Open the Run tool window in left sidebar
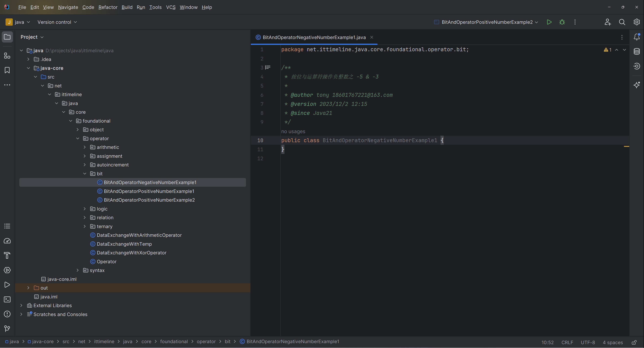 (x=7, y=285)
